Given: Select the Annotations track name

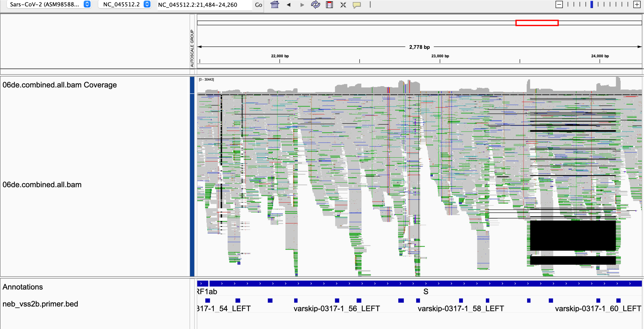Looking at the screenshot, I should click(x=23, y=287).
